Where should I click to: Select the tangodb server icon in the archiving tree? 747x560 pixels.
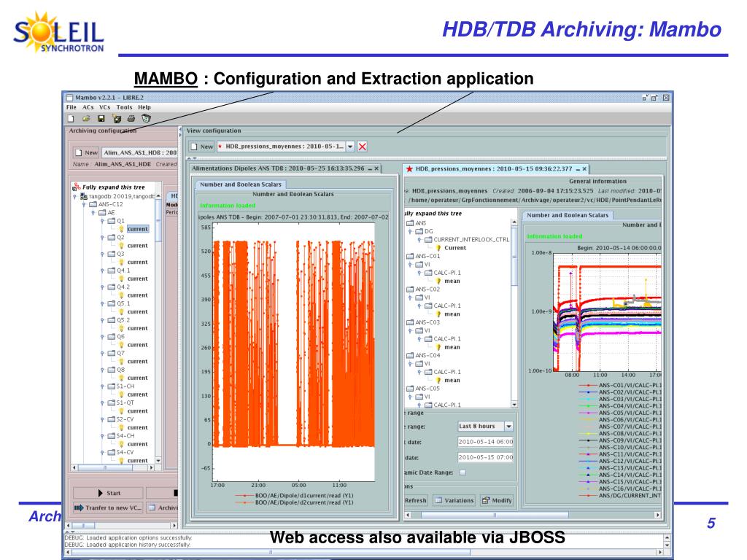[x=84, y=196]
